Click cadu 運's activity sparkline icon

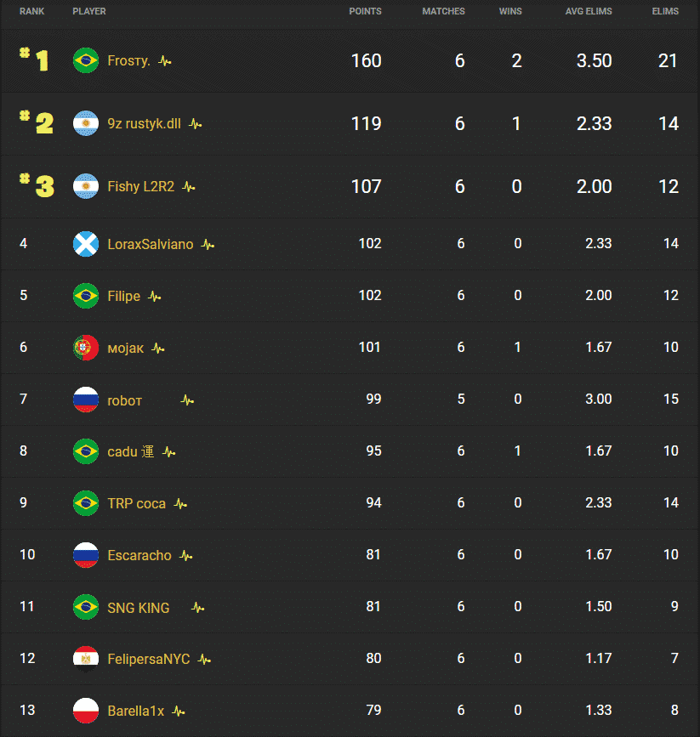pos(168,451)
